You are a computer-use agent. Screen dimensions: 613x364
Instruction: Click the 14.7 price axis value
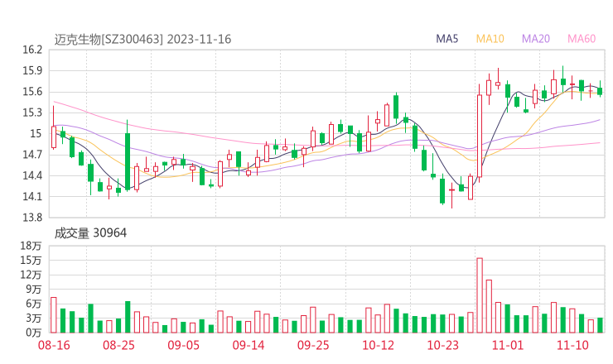32,155
